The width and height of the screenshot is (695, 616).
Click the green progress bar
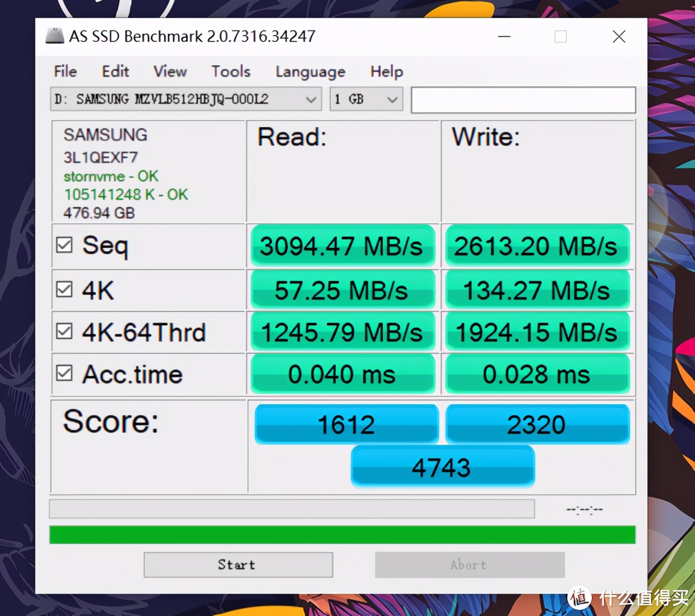point(342,535)
